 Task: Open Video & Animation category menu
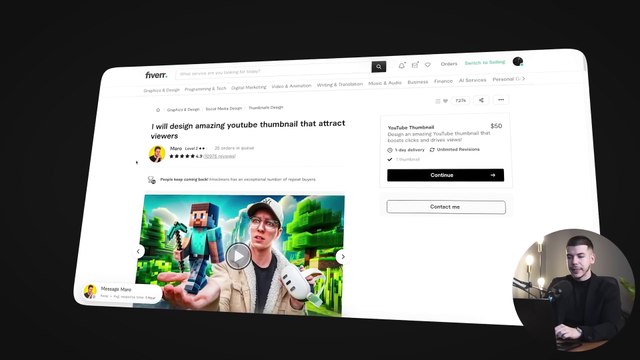click(291, 86)
